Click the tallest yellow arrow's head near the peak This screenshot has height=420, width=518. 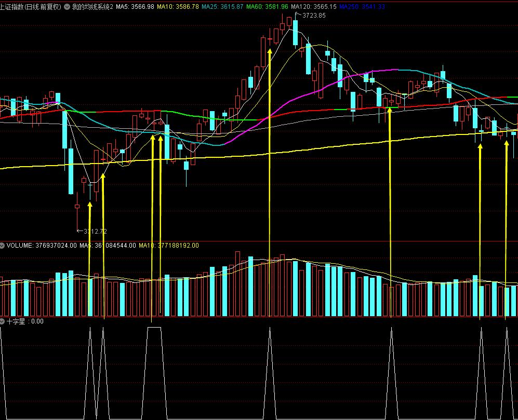click(269, 51)
